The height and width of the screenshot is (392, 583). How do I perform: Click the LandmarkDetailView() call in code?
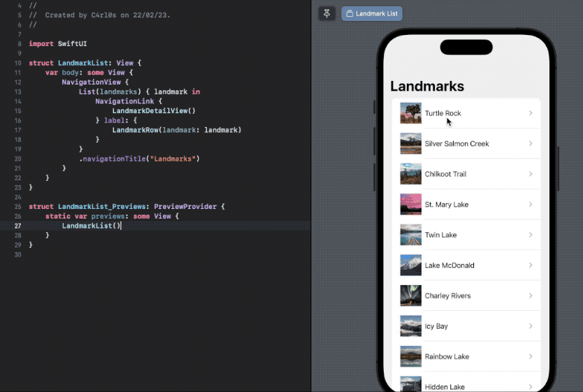154,110
